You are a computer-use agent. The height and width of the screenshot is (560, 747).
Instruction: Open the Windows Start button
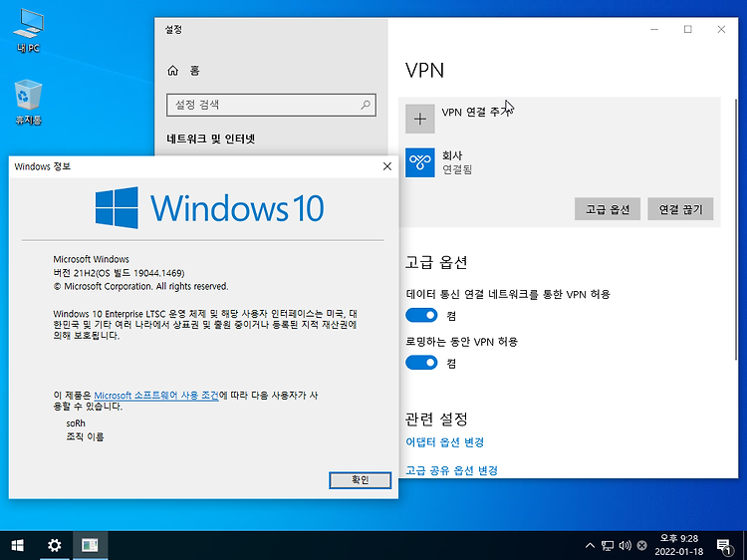pos(18,545)
